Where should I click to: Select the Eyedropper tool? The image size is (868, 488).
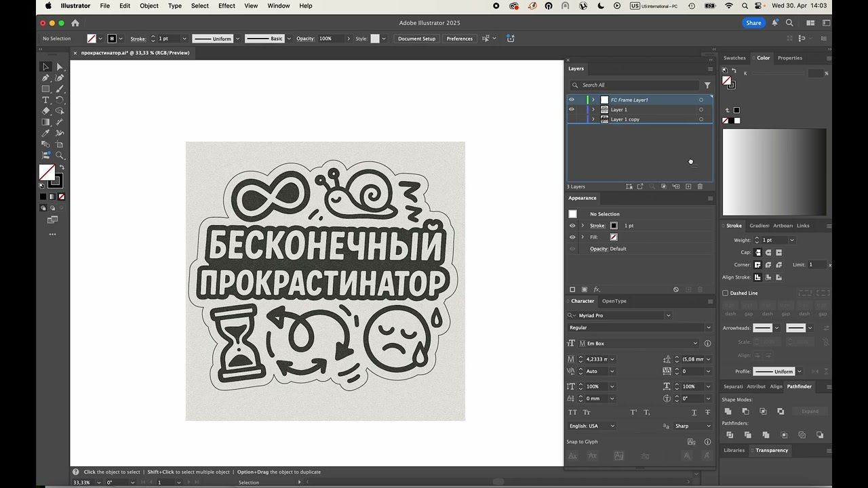(45, 133)
